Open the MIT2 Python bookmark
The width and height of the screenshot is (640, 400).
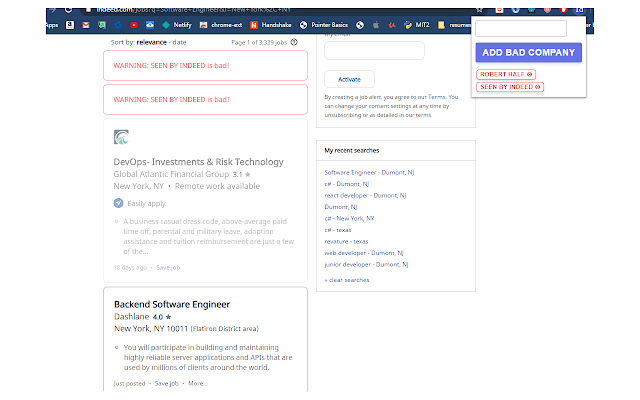point(417,25)
